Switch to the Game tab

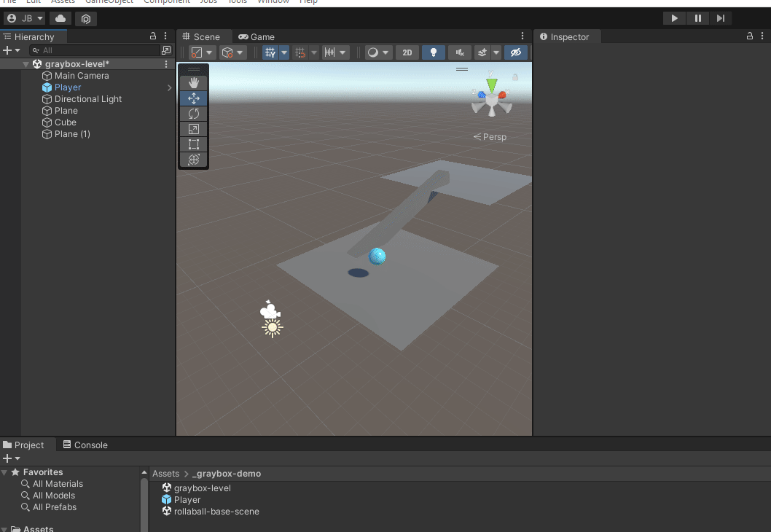pos(257,37)
